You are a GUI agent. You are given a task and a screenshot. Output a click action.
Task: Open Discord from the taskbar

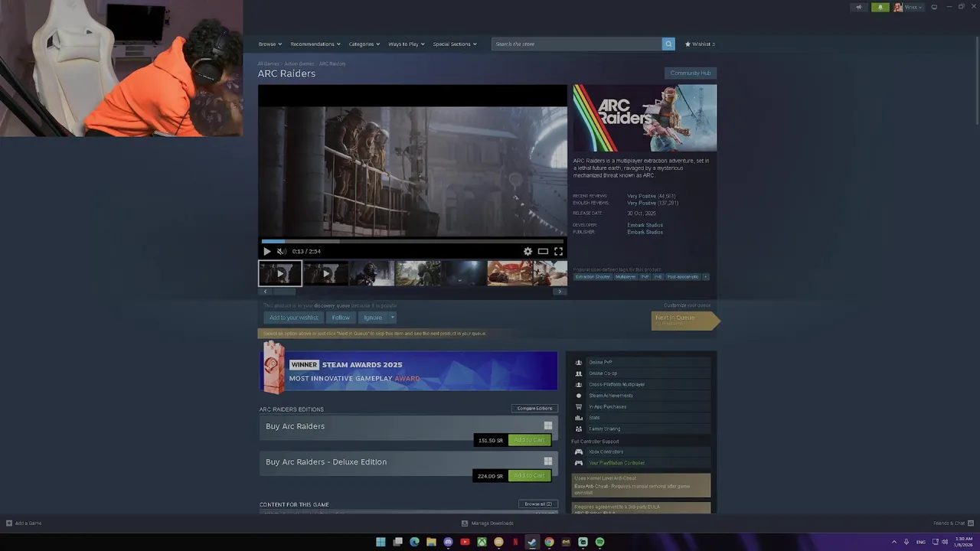[448, 542]
